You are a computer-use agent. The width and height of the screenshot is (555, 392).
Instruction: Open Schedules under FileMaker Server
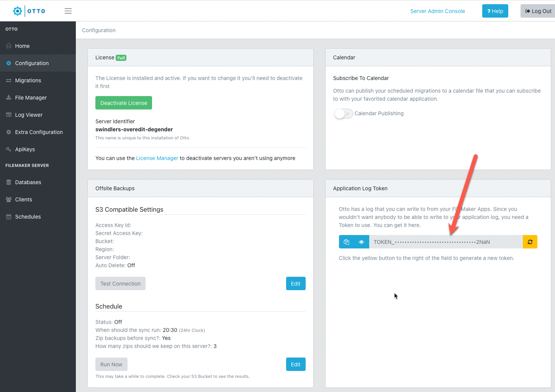(x=38, y=217)
